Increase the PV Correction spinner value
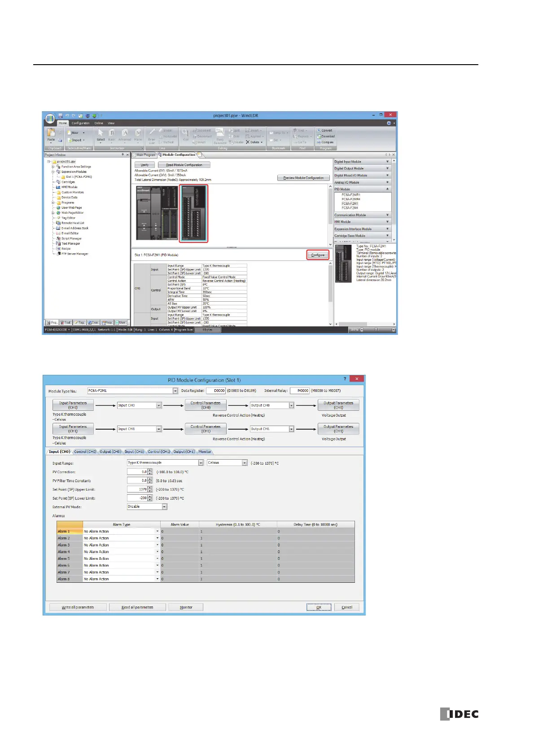 [150, 471]
